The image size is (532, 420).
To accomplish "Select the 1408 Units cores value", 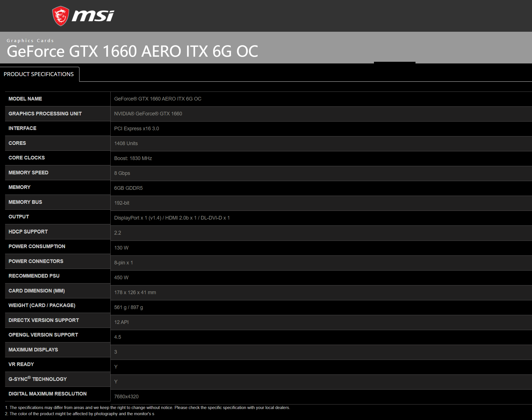I will (x=126, y=143).
